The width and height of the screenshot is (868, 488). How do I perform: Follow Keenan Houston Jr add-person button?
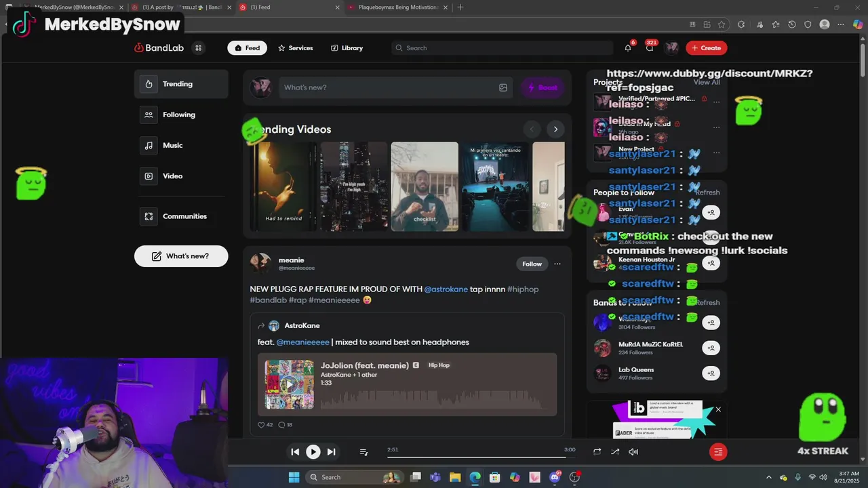coord(711,263)
